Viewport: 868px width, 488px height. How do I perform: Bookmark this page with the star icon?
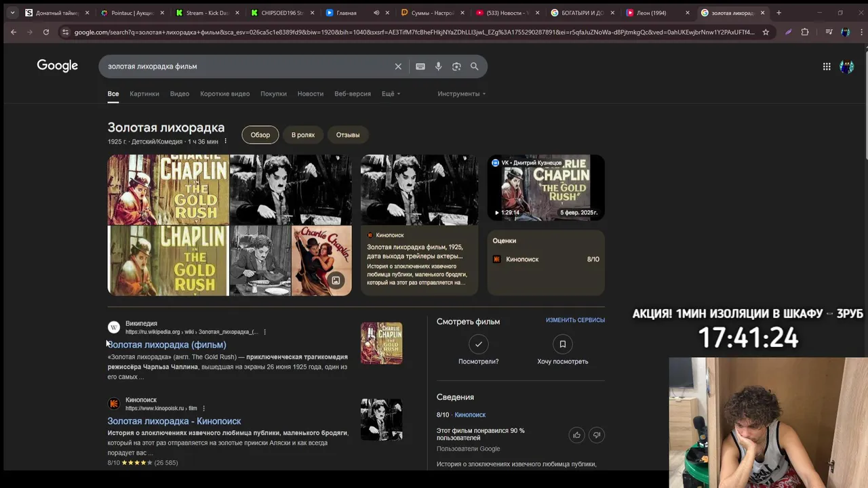pyautogui.click(x=766, y=32)
